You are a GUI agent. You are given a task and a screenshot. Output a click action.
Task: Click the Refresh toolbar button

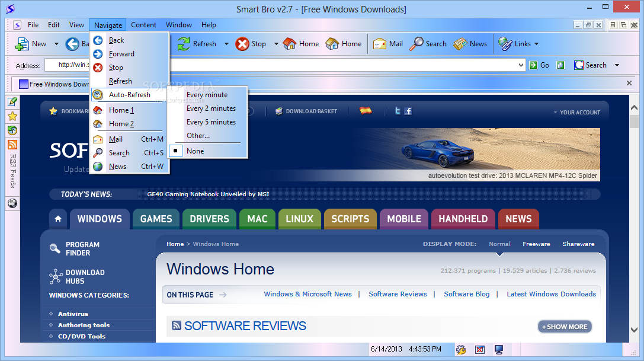pyautogui.click(x=196, y=44)
